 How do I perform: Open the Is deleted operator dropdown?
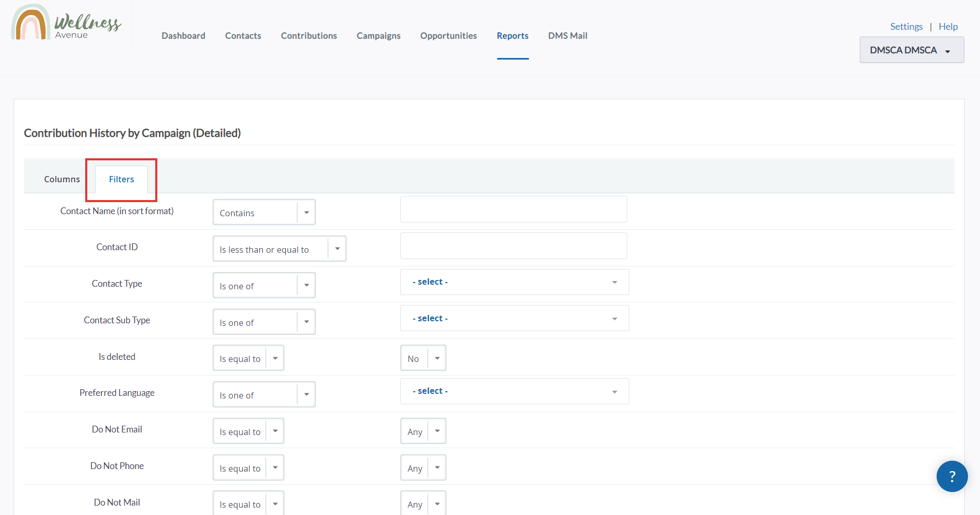(x=248, y=358)
